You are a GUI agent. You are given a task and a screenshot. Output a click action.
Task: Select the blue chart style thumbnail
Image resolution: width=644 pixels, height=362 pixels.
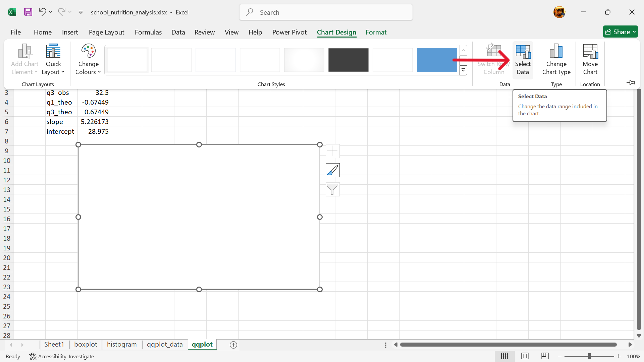[x=437, y=60]
